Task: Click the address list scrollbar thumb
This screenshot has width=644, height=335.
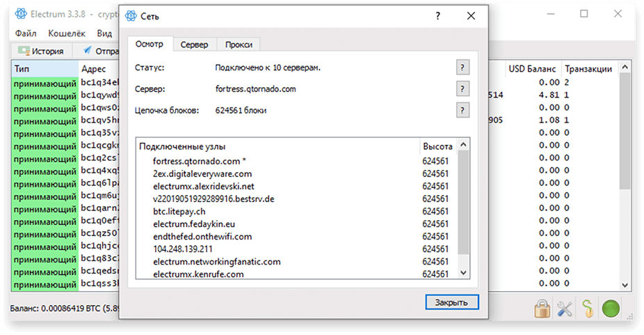Action: point(625,131)
